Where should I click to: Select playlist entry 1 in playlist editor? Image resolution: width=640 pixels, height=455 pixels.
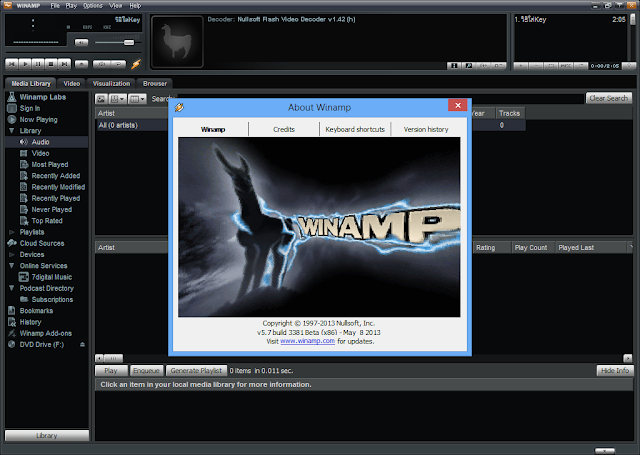[x=570, y=19]
